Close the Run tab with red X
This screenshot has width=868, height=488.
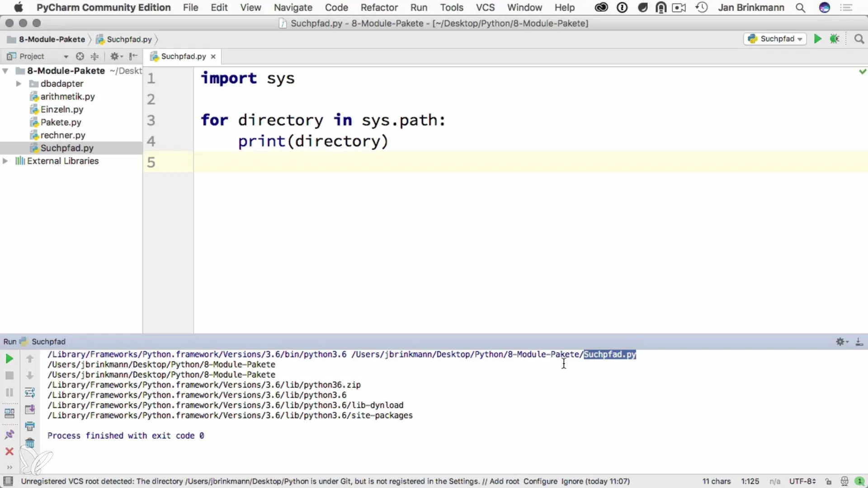point(9,451)
